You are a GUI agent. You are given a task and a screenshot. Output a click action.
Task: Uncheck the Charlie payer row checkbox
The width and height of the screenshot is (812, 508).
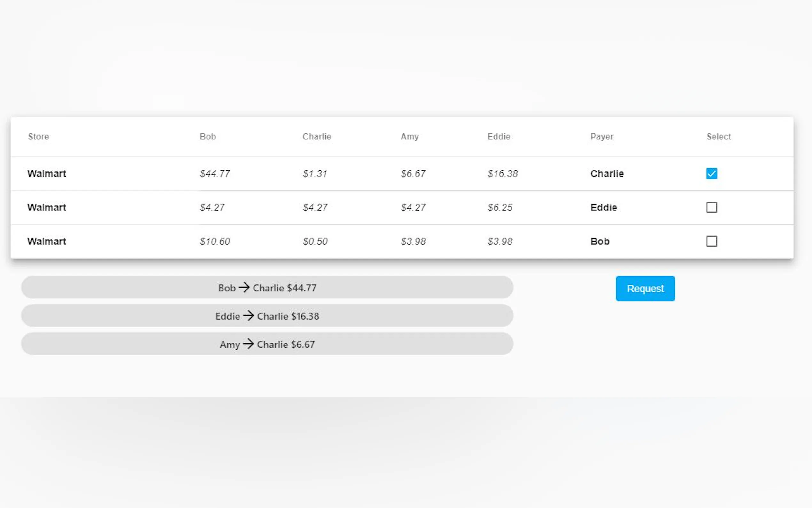711,174
